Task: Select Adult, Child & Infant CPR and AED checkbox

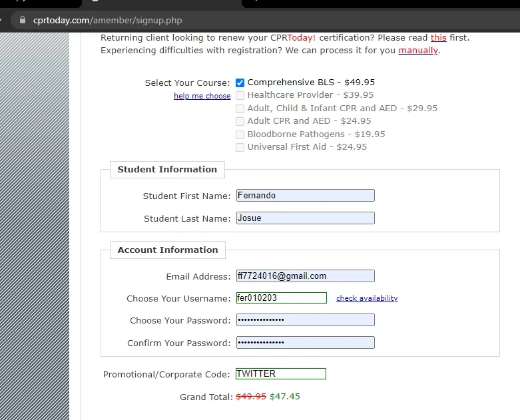Action: pos(240,108)
